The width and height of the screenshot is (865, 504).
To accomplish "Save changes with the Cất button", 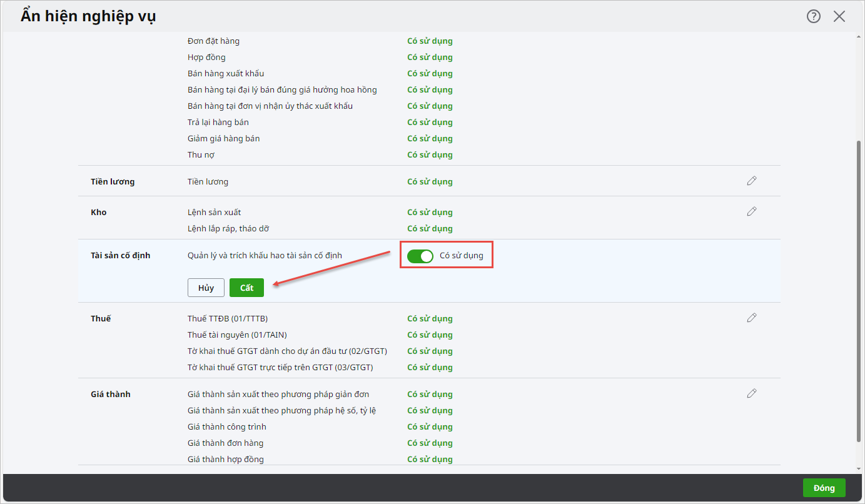I will [246, 288].
